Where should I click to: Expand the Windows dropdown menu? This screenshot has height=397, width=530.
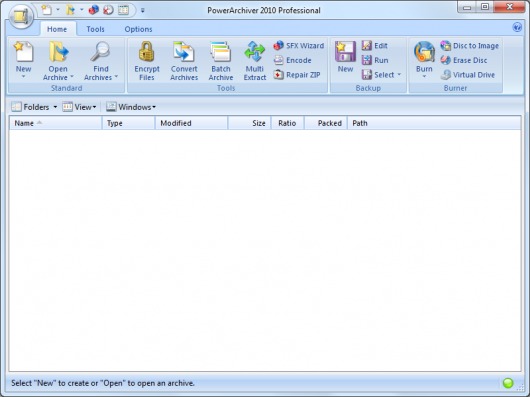coord(131,107)
